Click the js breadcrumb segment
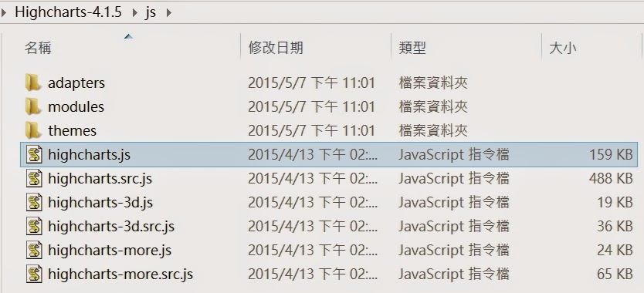Image resolution: width=644 pixels, height=293 pixels. pyautogui.click(x=151, y=12)
